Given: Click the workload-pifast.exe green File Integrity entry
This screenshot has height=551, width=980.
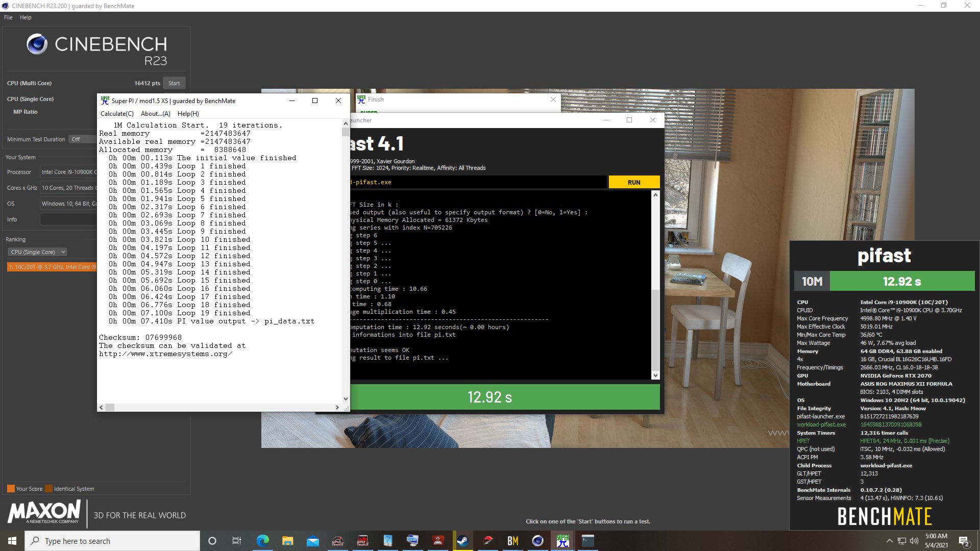Looking at the screenshot, I should (821, 424).
